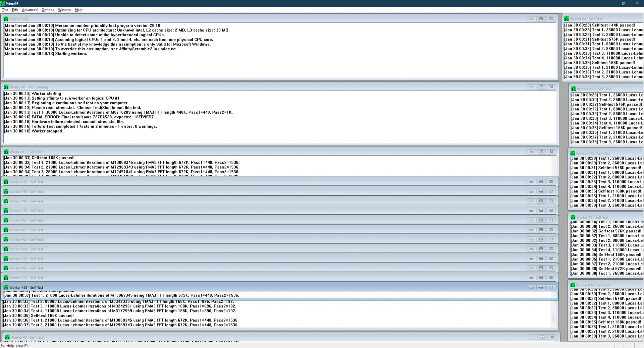Open the Edit menu
The height and width of the screenshot is (348, 644).
(15, 10)
